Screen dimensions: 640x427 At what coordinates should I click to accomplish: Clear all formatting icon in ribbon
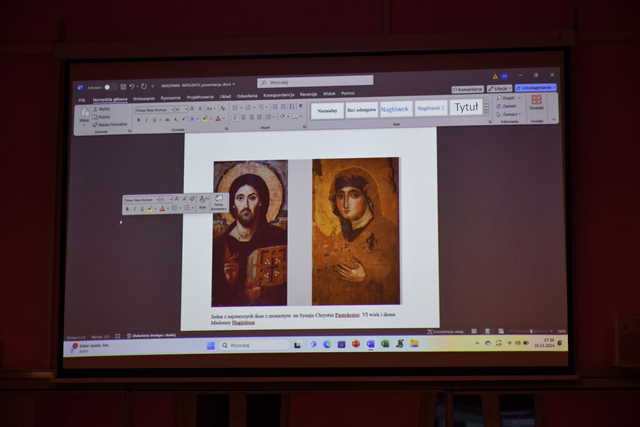tap(223, 108)
